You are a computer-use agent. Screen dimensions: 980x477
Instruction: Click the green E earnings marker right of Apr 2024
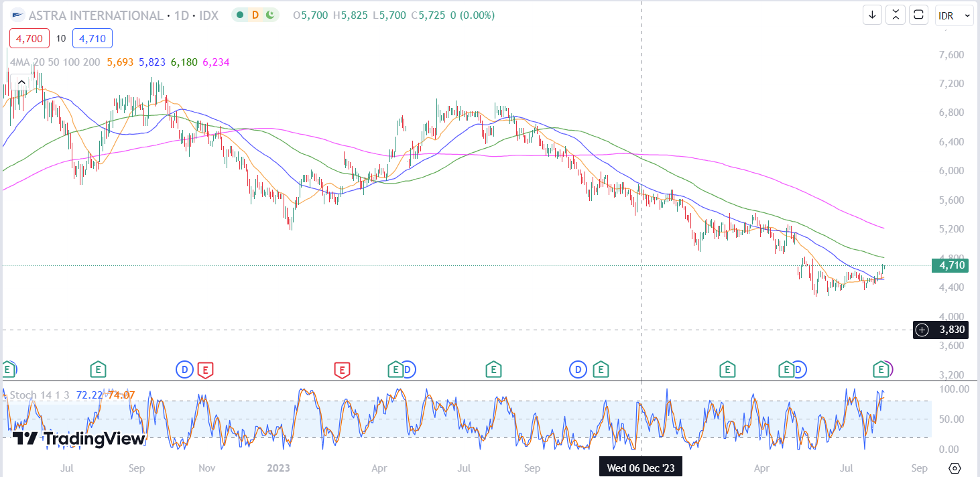point(785,368)
